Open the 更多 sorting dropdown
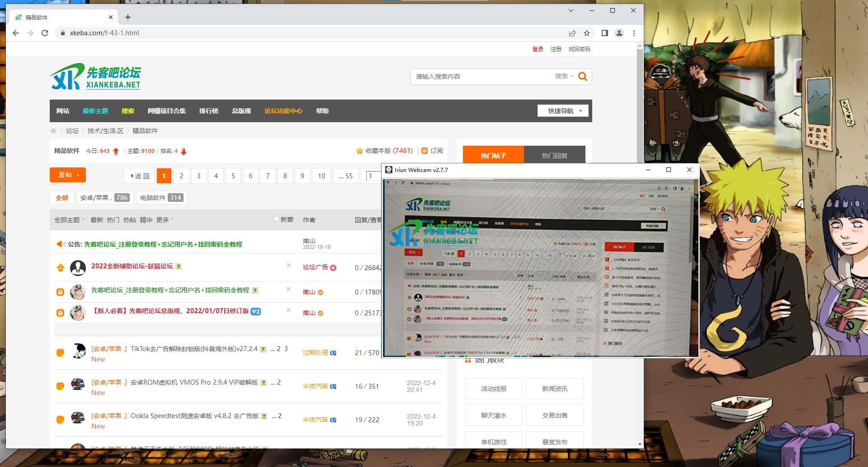The image size is (868, 467). 165,220
